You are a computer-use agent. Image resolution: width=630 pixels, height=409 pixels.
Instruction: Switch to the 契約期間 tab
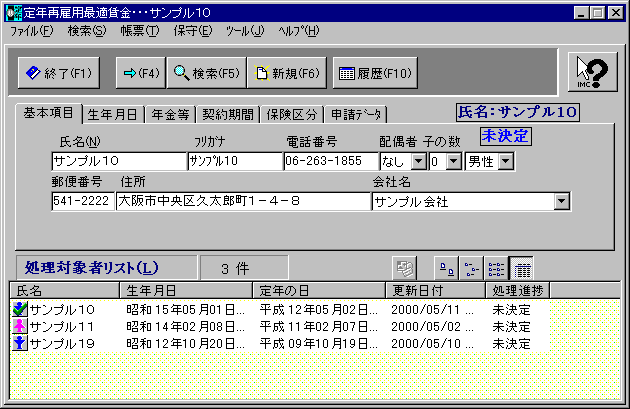228,115
